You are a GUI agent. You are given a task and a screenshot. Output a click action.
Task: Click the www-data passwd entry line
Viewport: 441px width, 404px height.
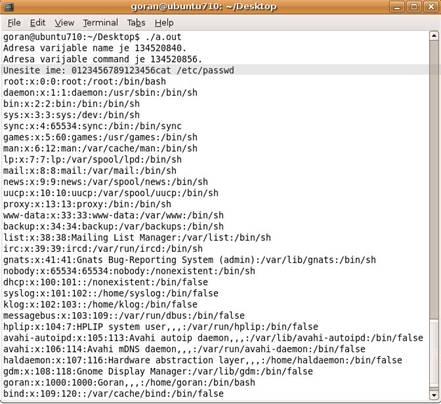(113, 215)
